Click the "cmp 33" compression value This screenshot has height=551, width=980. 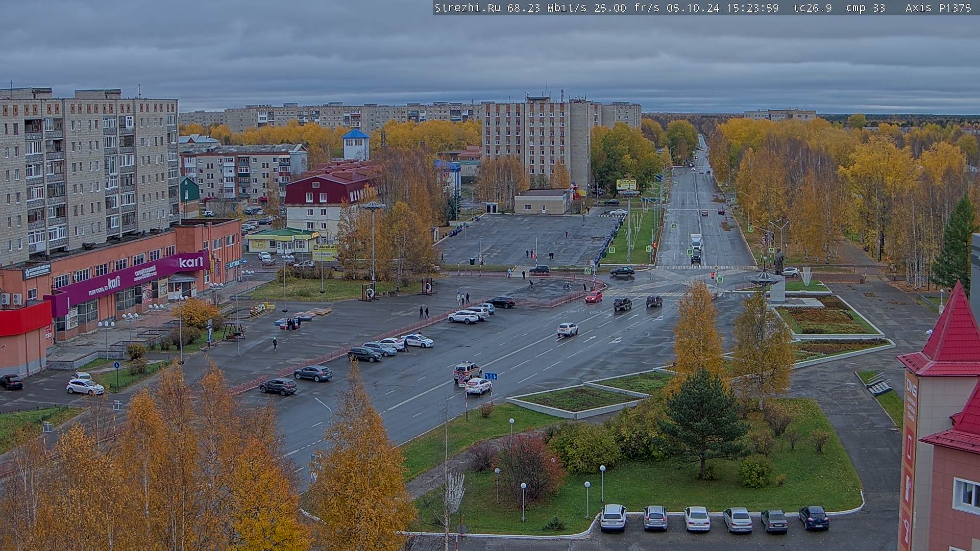pos(866,8)
